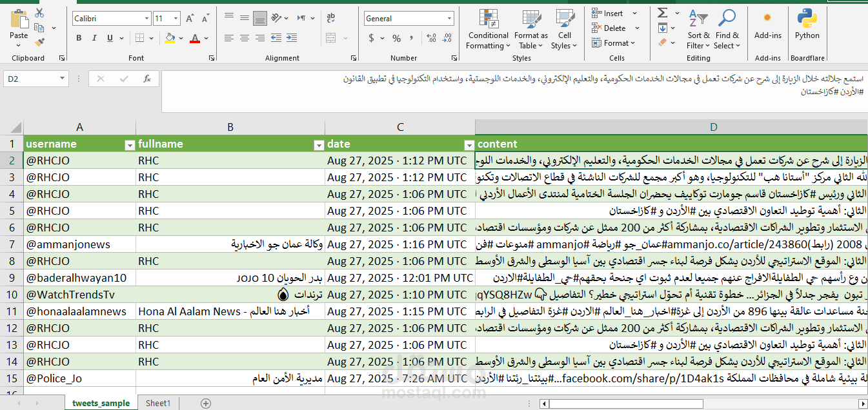This screenshot has width=868, height=410.
Task: Click the Paste clipboard icon
Action: pos(19,20)
